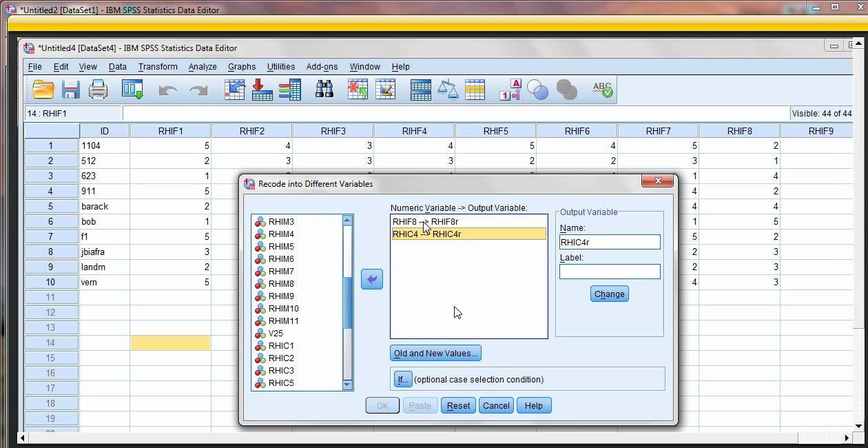
Task: Click the RHIF1 column header
Action: (x=171, y=131)
